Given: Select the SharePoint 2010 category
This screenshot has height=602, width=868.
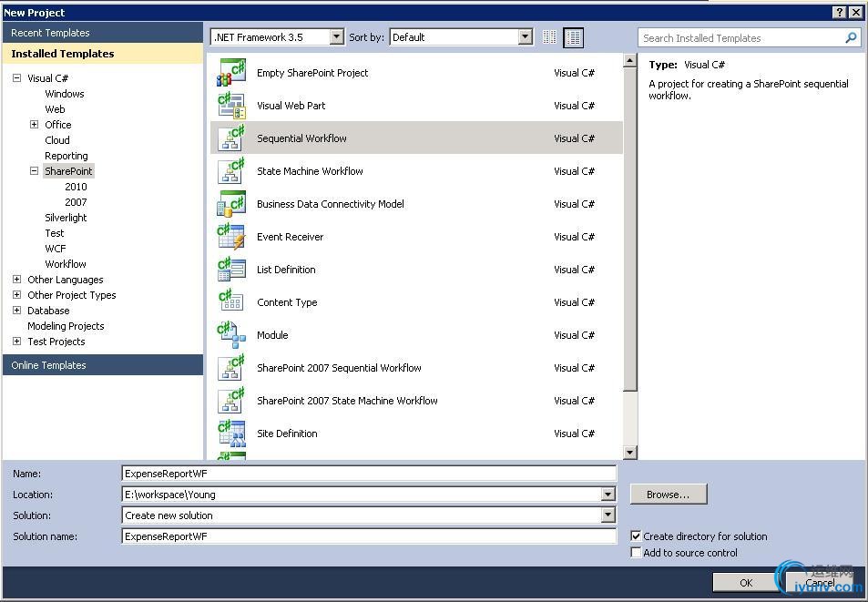Looking at the screenshot, I should [76, 187].
